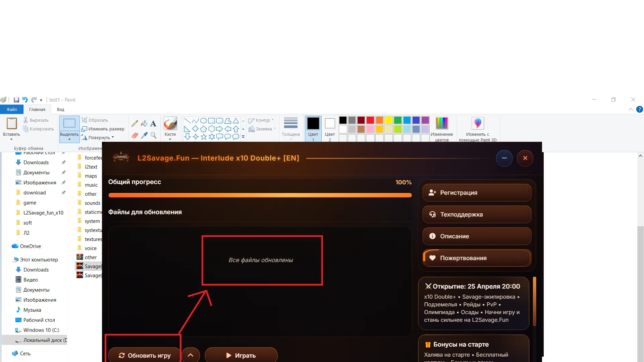Screen dimensions: 644x362
Task: Select the Eraser tool
Action: tap(135, 135)
